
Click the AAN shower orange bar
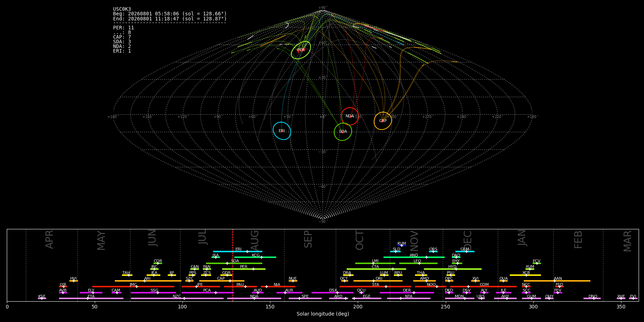[x=557, y=281]
